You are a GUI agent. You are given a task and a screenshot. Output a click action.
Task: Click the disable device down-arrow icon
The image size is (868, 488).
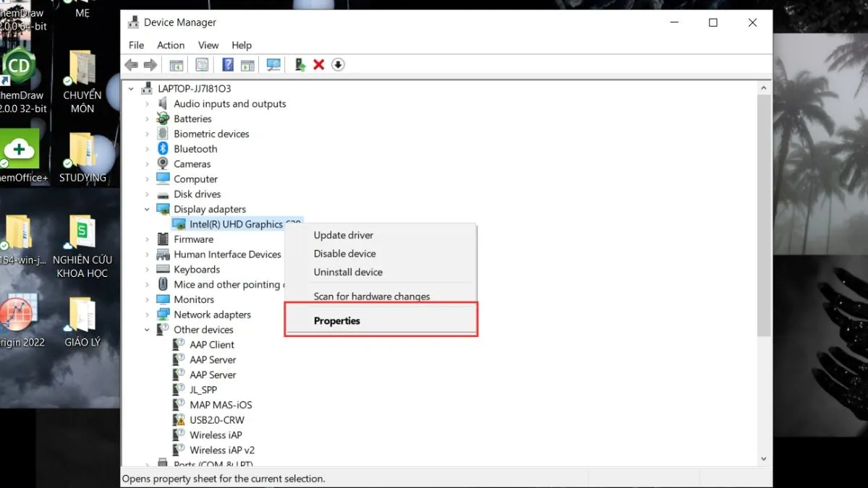click(x=338, y=65)
